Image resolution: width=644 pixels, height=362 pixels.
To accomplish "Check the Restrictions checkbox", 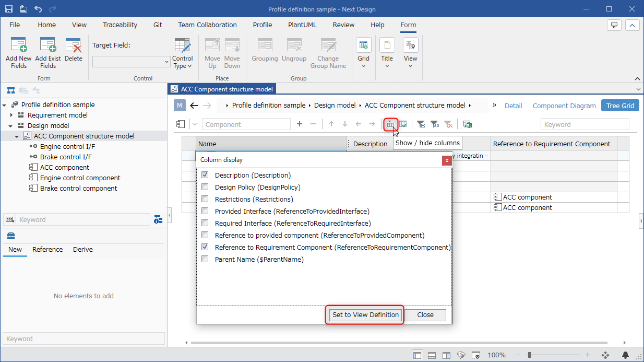I will (x=205, y=199).
